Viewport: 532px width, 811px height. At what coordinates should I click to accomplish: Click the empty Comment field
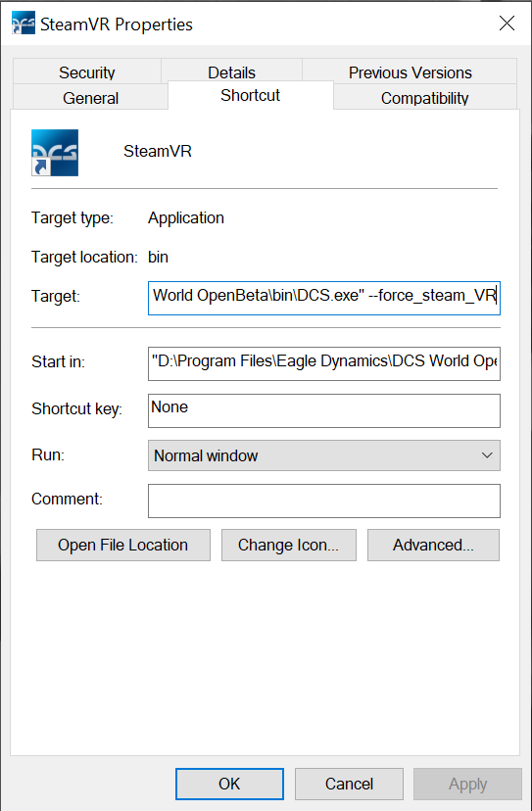pyautogui.click(x=324, y=501)
